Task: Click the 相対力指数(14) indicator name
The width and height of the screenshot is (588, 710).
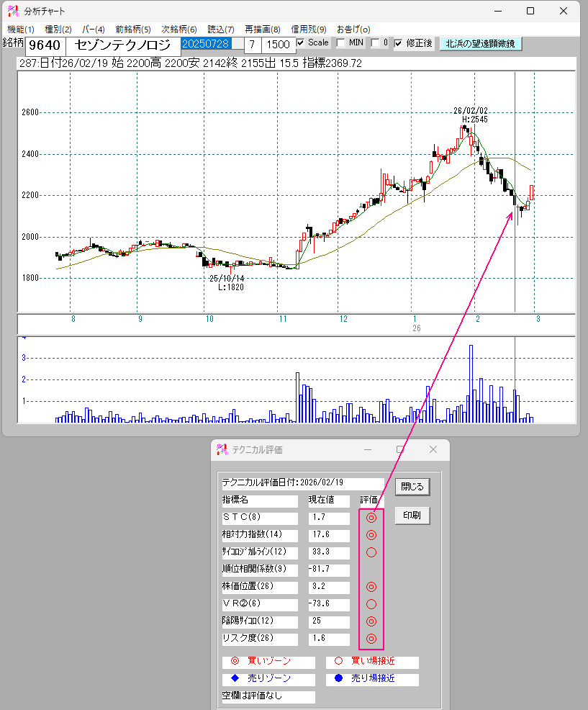Action: [x=260, y=535]
